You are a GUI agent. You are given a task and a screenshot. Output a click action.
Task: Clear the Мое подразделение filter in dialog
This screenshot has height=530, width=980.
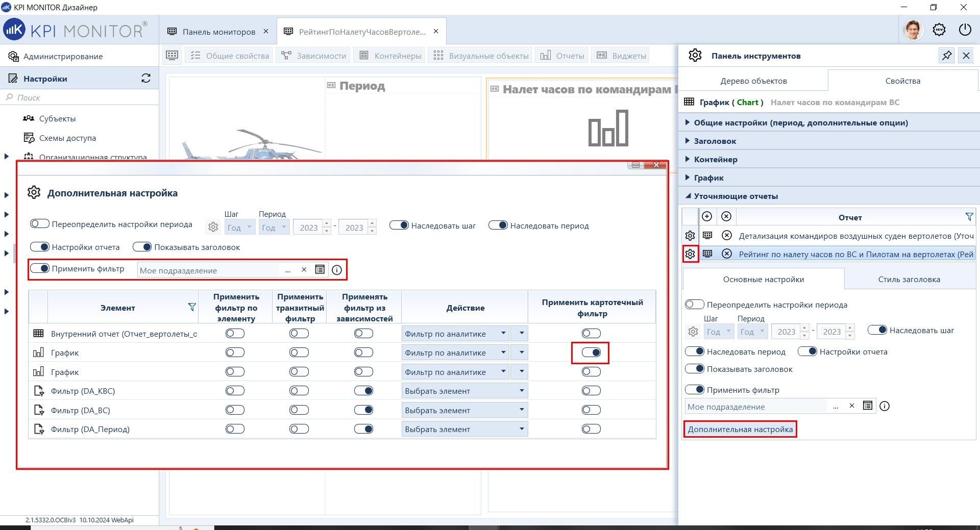304,270
